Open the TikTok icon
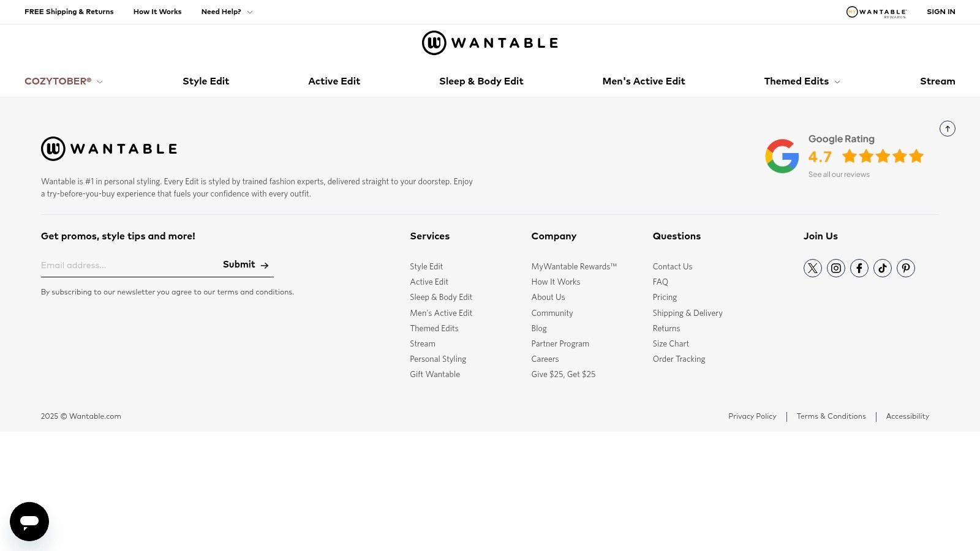The width and height of the screenshot is (980, 551). pos(882,268)
